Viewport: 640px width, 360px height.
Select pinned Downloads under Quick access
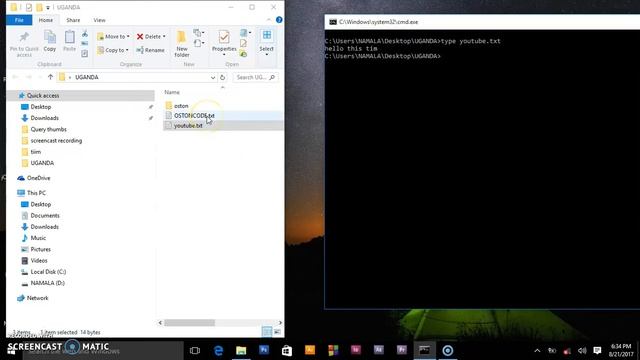[44, 118]
